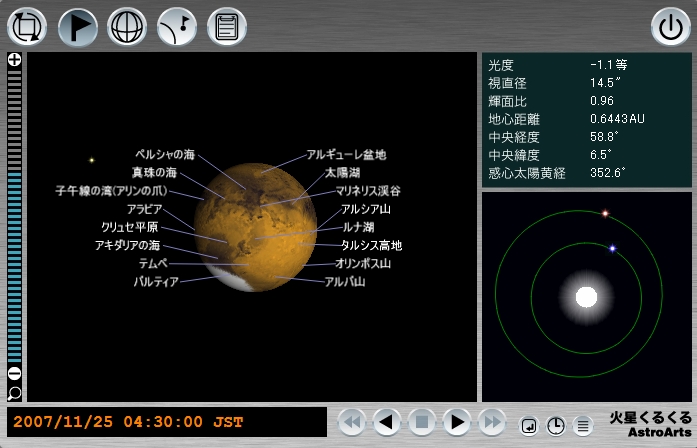Click the Mars globe in main view

(x=255, y=227)
